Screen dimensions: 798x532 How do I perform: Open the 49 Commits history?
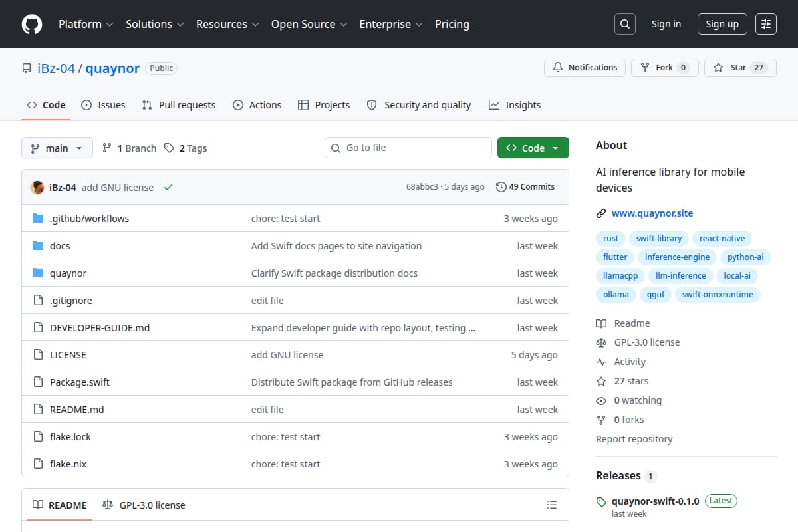tap(525, 187)
